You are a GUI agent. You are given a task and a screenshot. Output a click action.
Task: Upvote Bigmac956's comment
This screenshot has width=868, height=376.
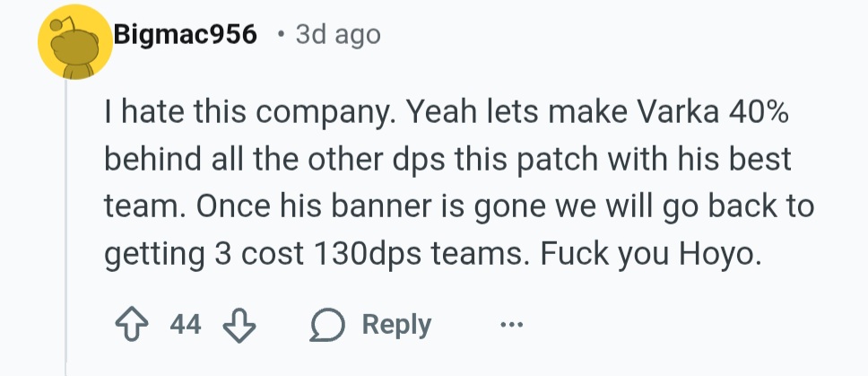(131, 324)
